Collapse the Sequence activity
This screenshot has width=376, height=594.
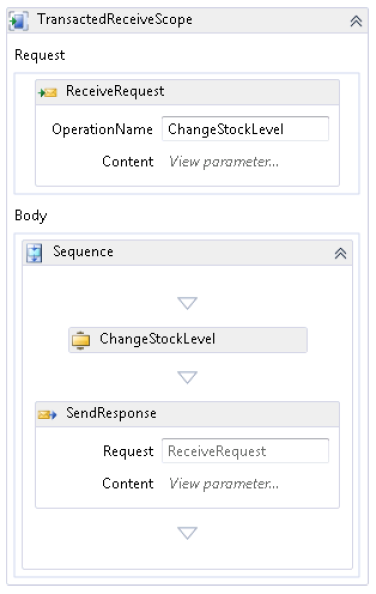coord(340,253)
